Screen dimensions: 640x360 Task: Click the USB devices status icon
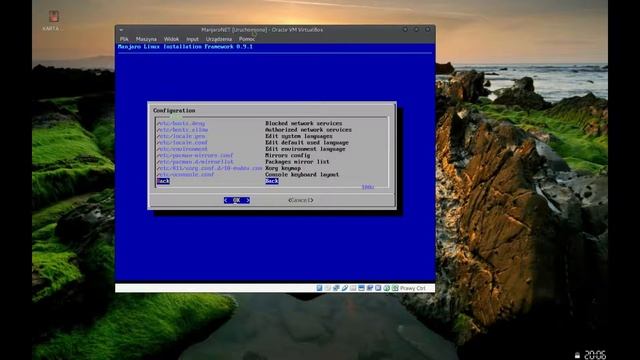point(344,288)
